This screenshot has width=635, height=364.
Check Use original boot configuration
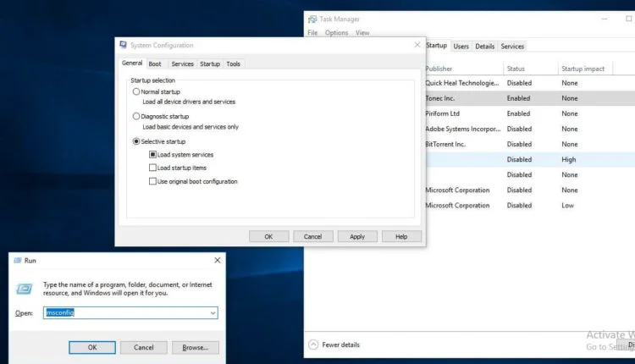[x=152, y=181]
